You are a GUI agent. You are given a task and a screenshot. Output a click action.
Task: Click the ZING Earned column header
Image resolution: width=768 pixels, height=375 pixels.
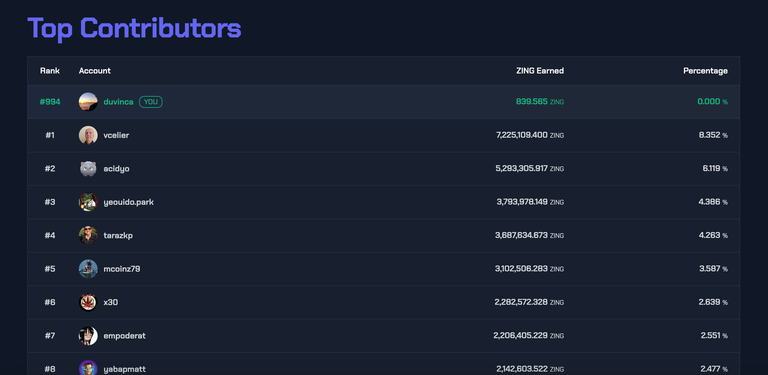click(540, 70)
